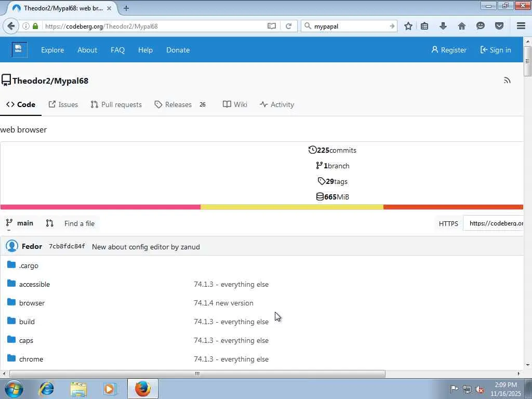
Task: View the 225 commits link
Action: pos(332,150)
